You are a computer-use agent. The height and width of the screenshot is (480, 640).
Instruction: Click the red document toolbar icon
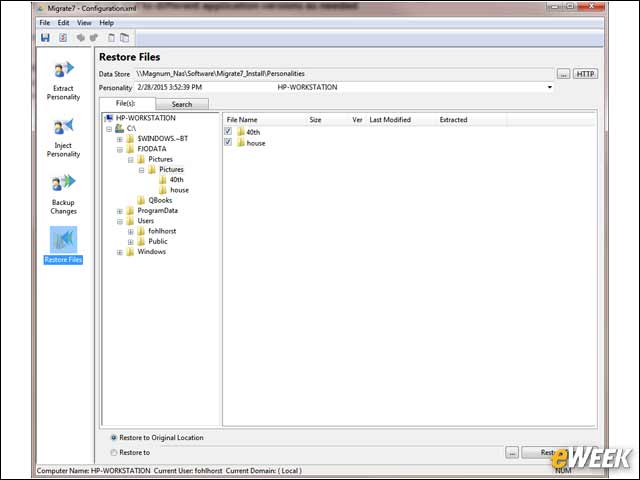pyautogui.click(x=63, y=38)
